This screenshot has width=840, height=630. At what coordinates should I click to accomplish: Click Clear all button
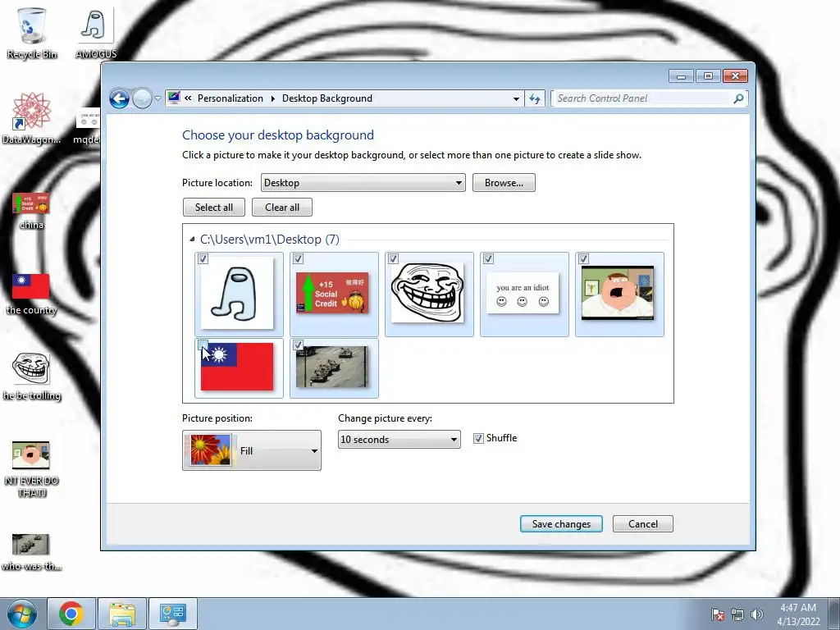coord(282,208)
